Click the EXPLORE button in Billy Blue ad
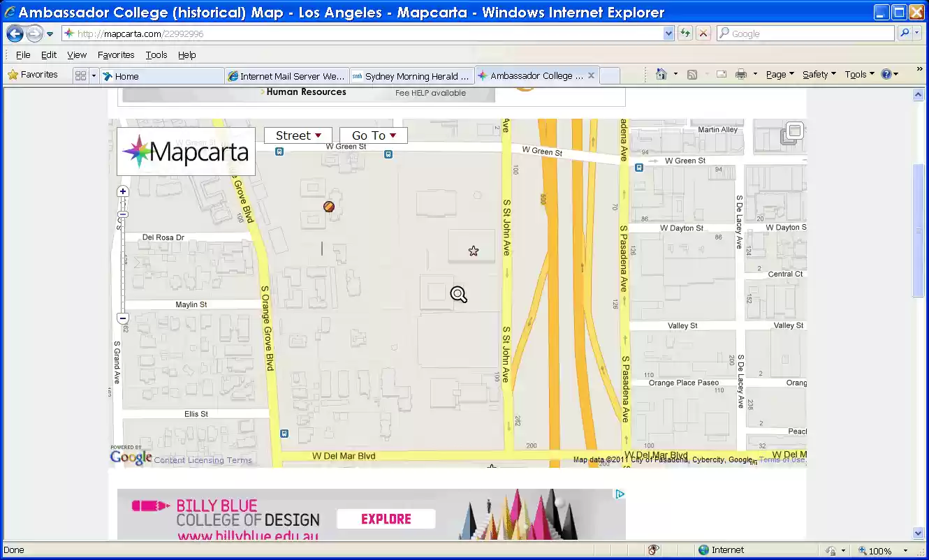The height and width of the screenshot is (560, 929). point(386,519)
